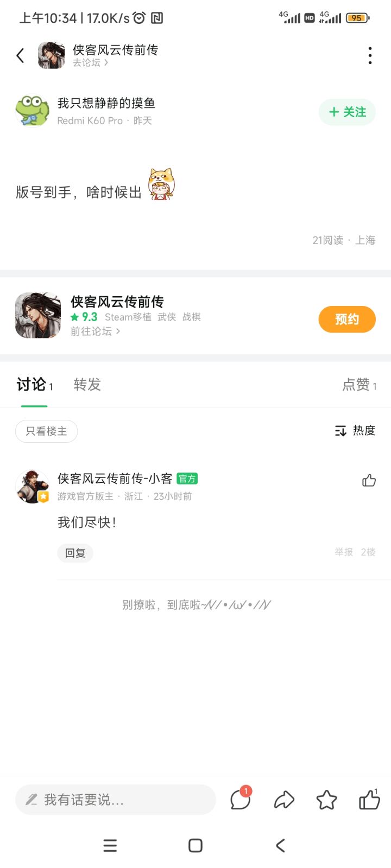Open the 热度 sort dropdown
This screenshot has width=391, height=868.
[355, 431]
